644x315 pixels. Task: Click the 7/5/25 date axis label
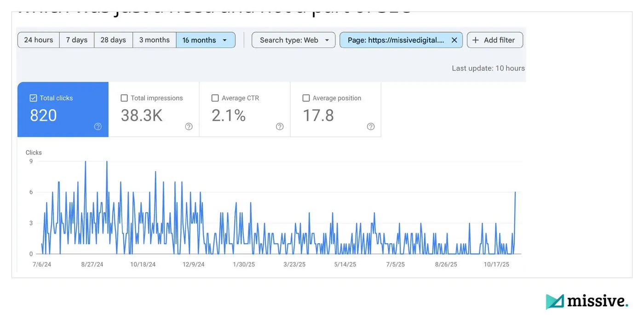pyautogui.click(x=395, y=264)
